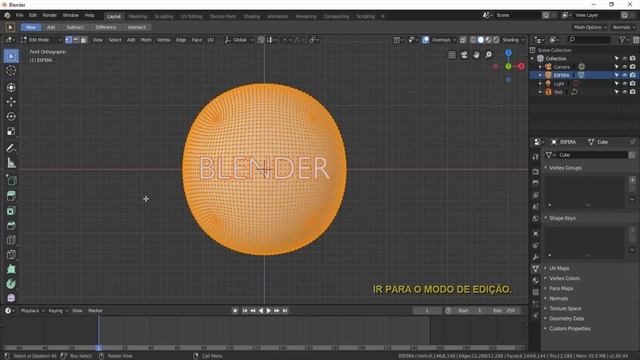Switch to vertex select mode
This screenshot has height=360, width=640.
pos(69,40)
